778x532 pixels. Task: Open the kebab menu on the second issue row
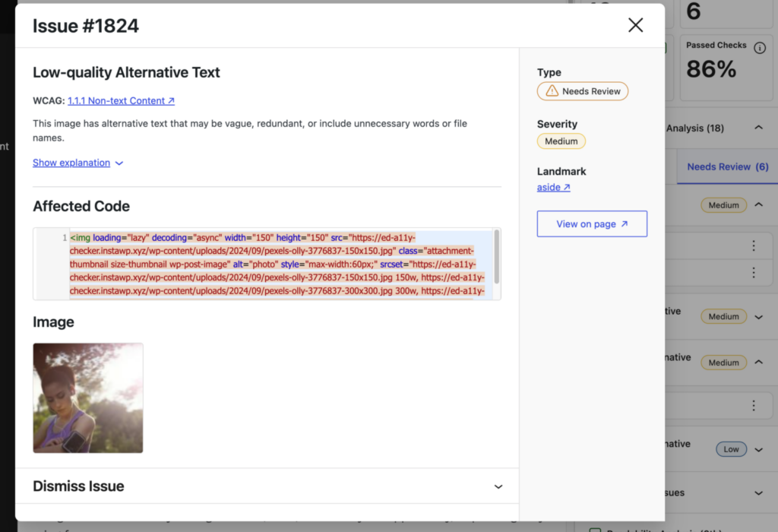754,272
